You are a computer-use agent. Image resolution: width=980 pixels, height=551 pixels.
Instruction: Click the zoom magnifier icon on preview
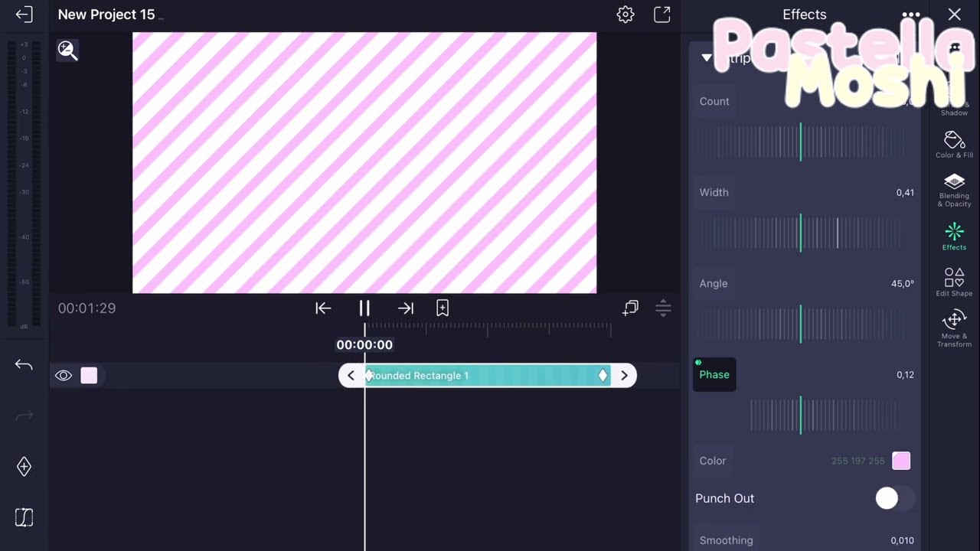[x=67, y=51]
